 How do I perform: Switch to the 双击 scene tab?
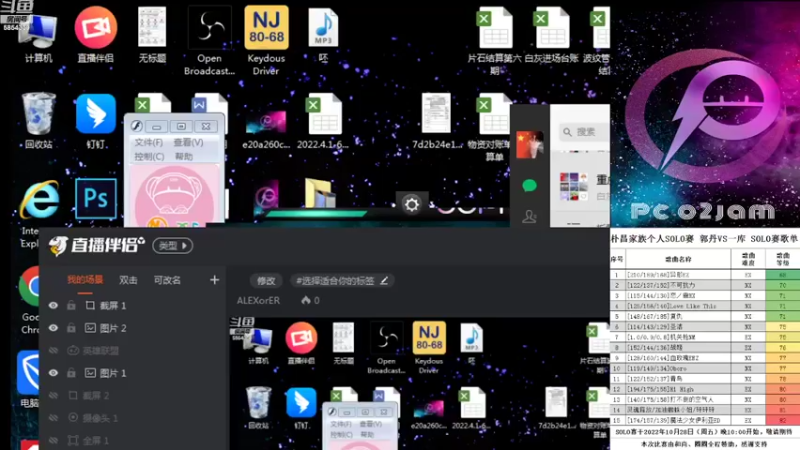point(128,280)
